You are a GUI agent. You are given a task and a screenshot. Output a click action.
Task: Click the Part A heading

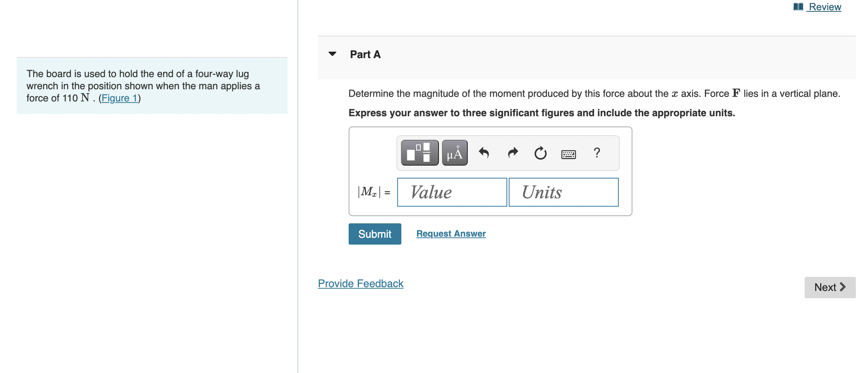point(365,54)
